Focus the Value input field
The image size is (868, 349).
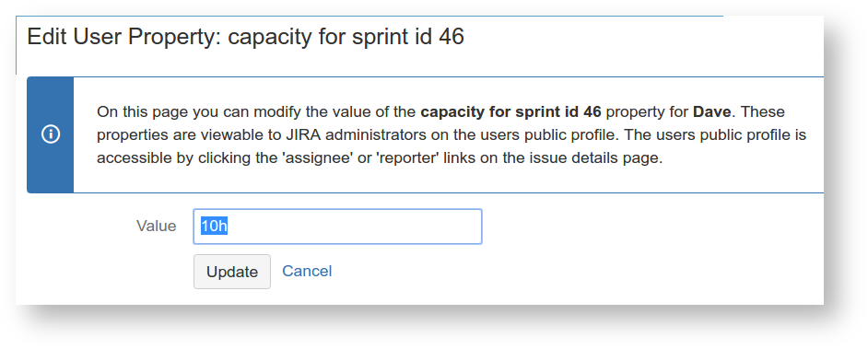pyautogui.click(x=337, y=227)
